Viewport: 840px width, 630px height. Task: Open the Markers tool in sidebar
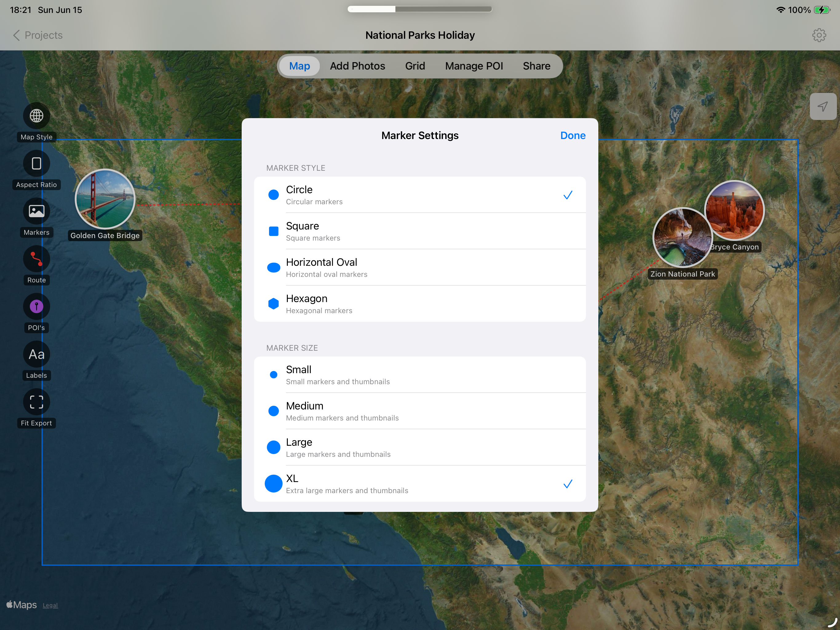pos(37,211)
